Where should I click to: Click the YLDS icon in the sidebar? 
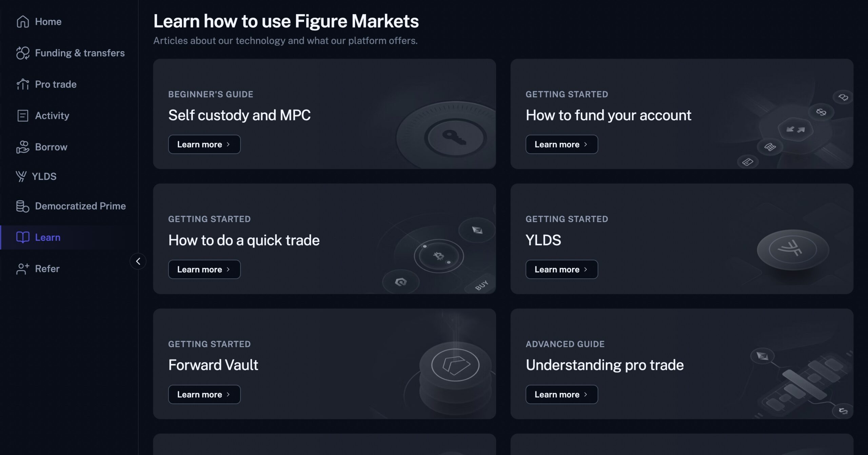(x=21, y=176)
